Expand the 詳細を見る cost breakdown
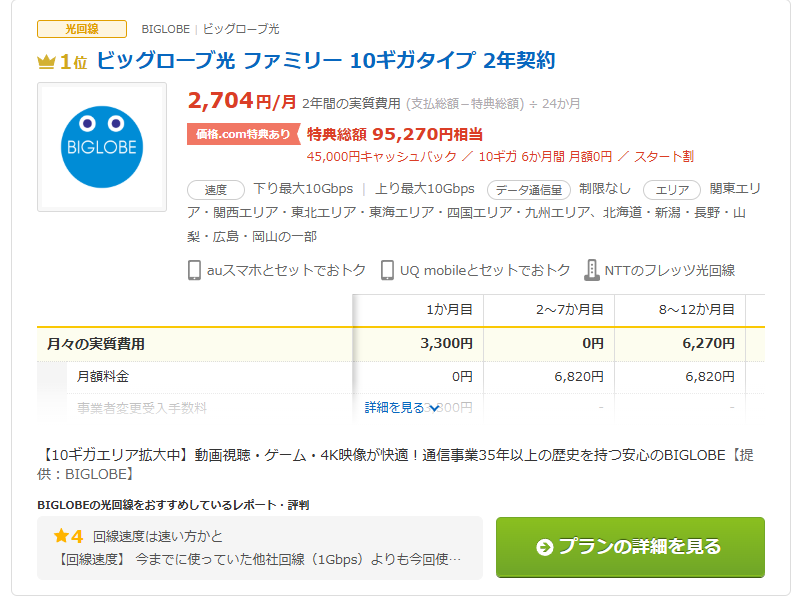796x597 pixels. (402, 408)
